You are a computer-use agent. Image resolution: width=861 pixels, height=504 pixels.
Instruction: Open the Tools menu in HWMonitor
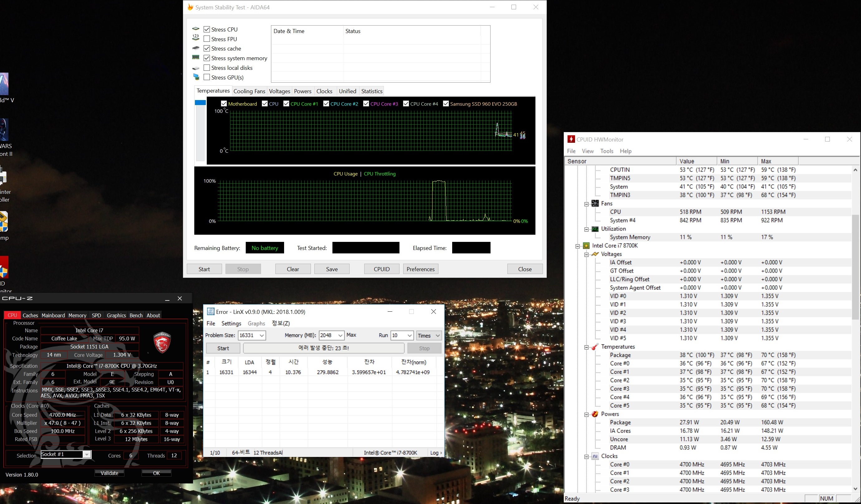(x=607, y=151)
